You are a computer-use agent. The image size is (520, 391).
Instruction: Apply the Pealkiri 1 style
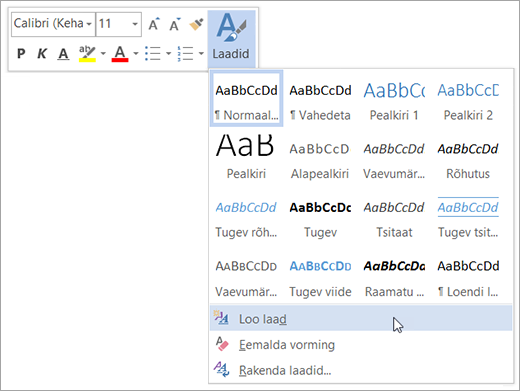point(394,98)
